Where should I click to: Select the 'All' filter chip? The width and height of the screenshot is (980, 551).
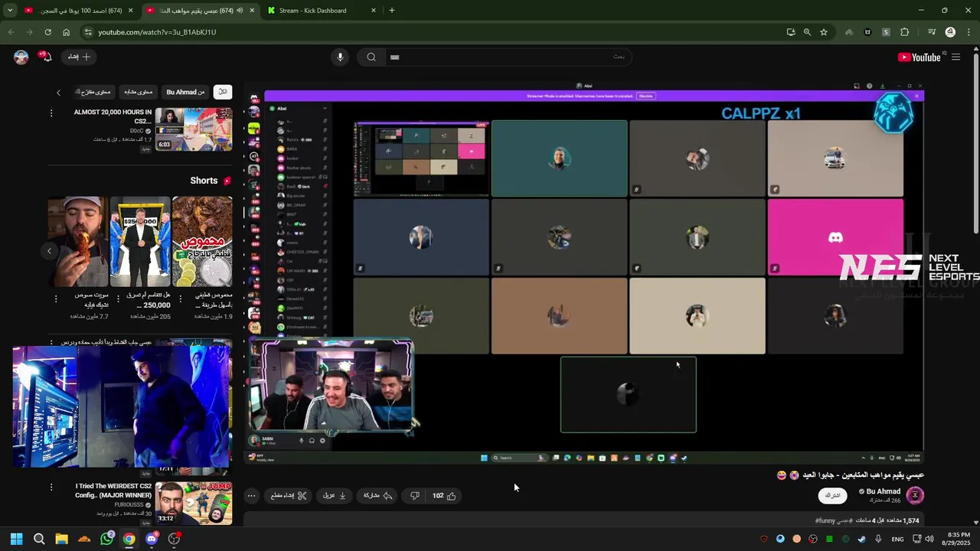click(223, 92)
